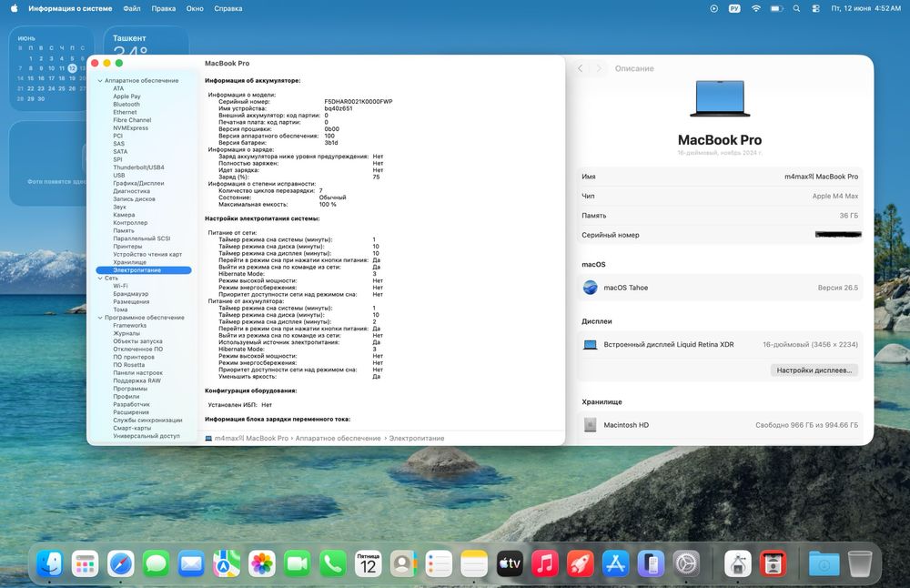Screen dimensions: 910x588
Task: Open the Информация о системе menu
Action: tap(70, 9)
